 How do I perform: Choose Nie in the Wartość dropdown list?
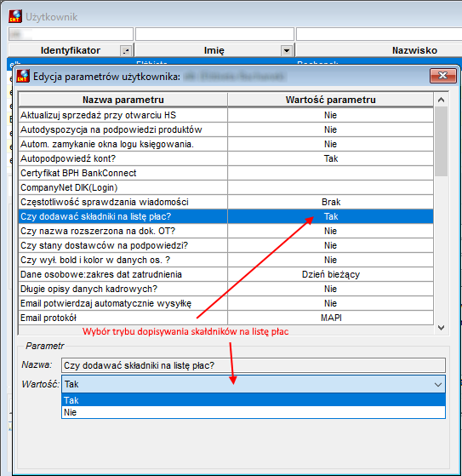(x=254, y=412)
